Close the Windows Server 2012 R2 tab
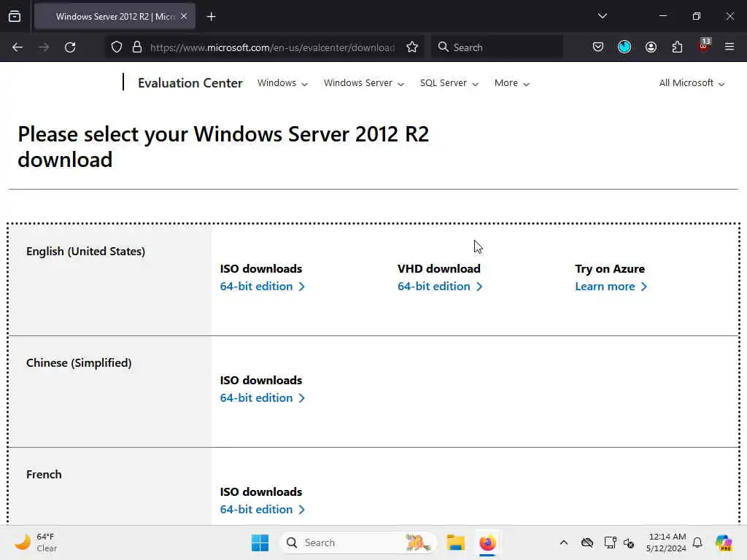747x560 pixels. (184, 16)
